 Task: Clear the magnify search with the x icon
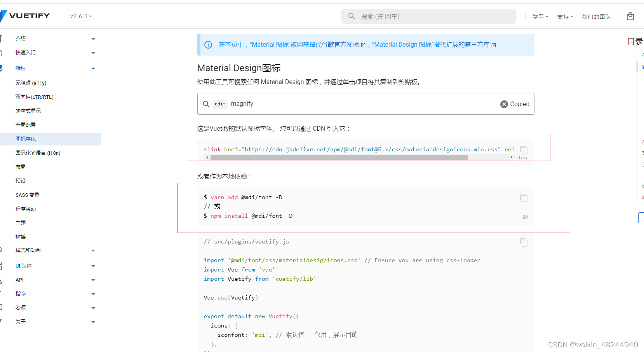pos(504,104)
